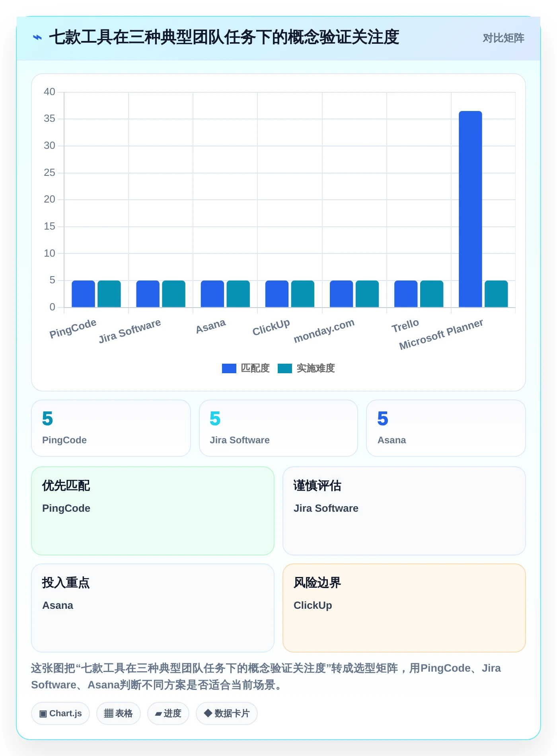The height and width of the screenshot is (756, 557).
Task: Toggle the 实施难度 legend color swatch
Action: pyautogui.click(x=285, y=368)
